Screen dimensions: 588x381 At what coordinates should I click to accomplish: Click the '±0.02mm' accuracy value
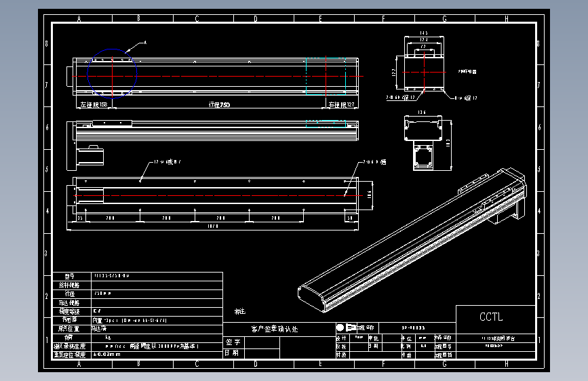click(107, 355)
